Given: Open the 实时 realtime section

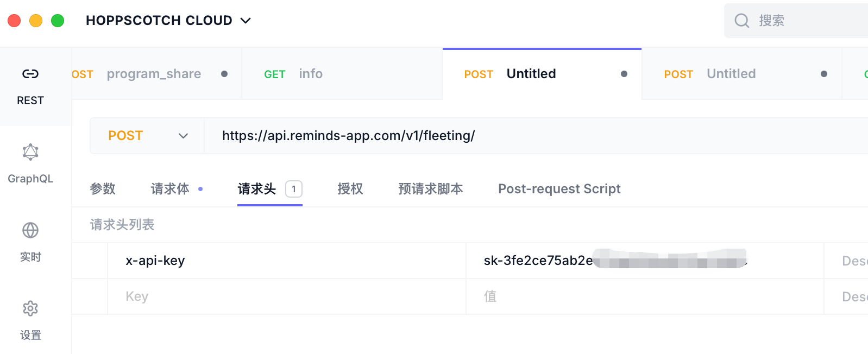Looking at the screenshot, I should point(30,242).
